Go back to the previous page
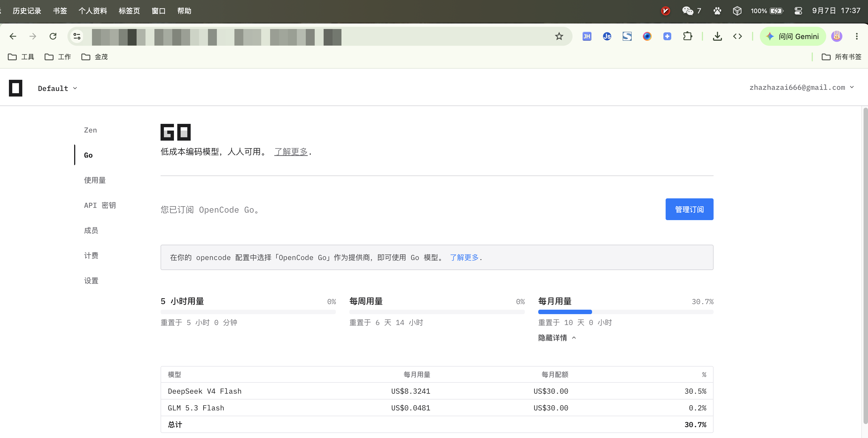This screenshot has height=438, width=868. (13, 37)
